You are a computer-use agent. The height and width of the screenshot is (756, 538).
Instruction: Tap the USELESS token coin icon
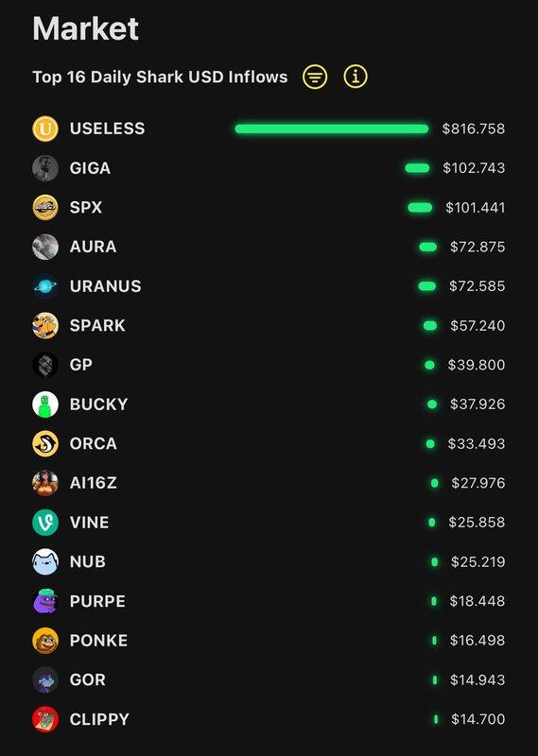(45, 129)
